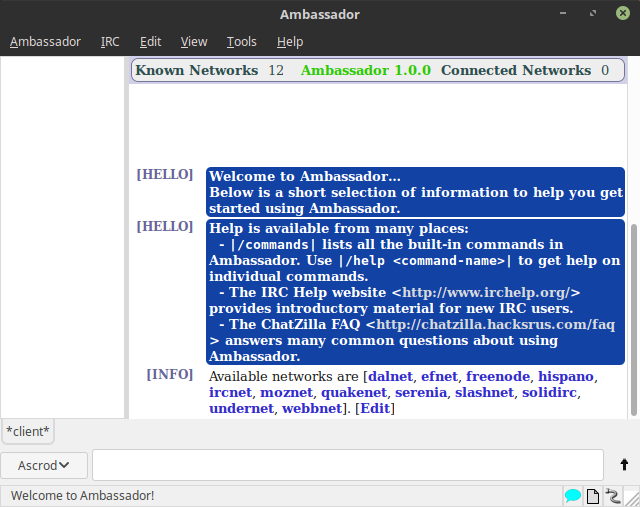Click the hispano network link

pyautogui.click(x=566, y=376)
